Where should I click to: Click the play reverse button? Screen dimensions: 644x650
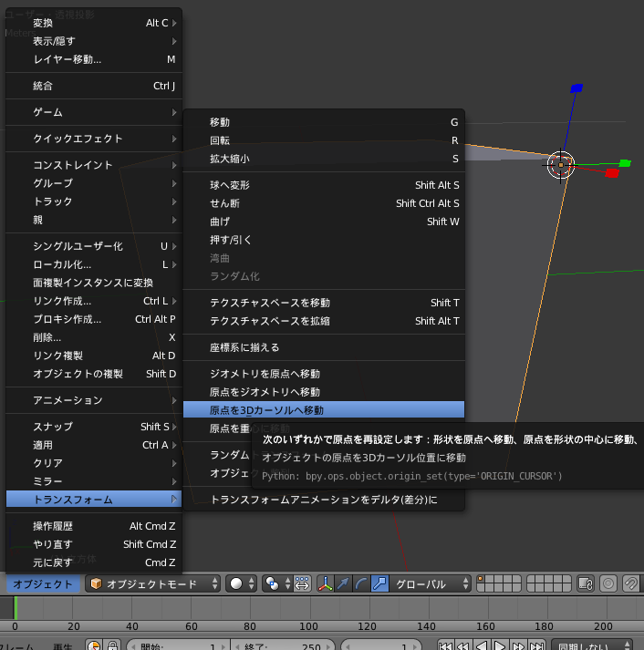coord(482,645)
